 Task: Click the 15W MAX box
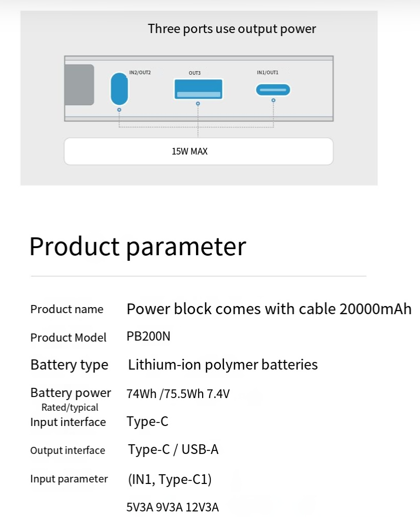tap(198, 151)
